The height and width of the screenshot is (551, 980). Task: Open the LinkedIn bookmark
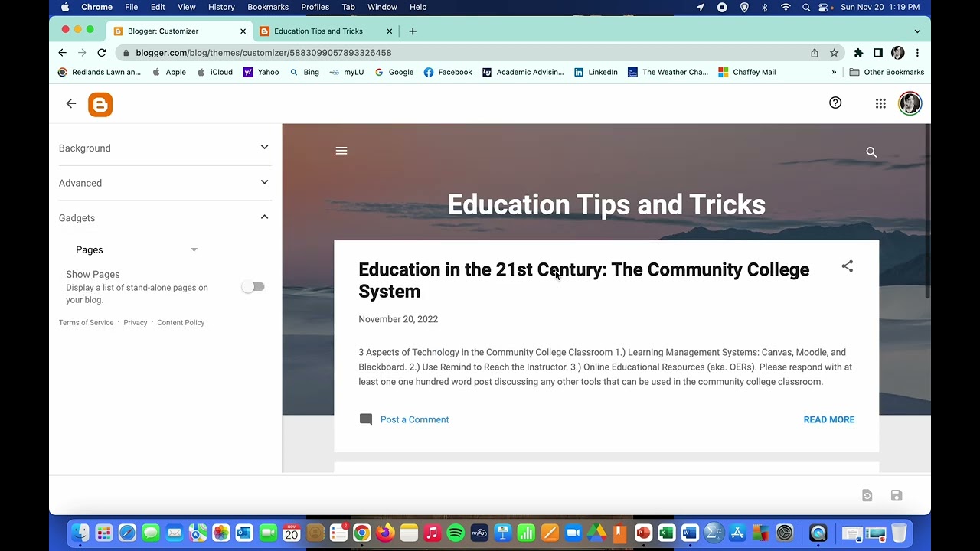coord(596,72)
